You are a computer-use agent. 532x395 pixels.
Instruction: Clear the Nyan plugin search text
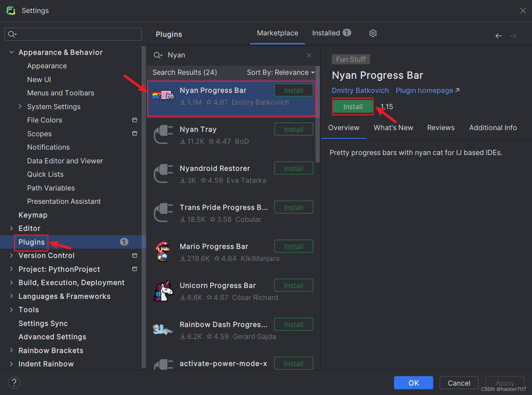point(309,55)
